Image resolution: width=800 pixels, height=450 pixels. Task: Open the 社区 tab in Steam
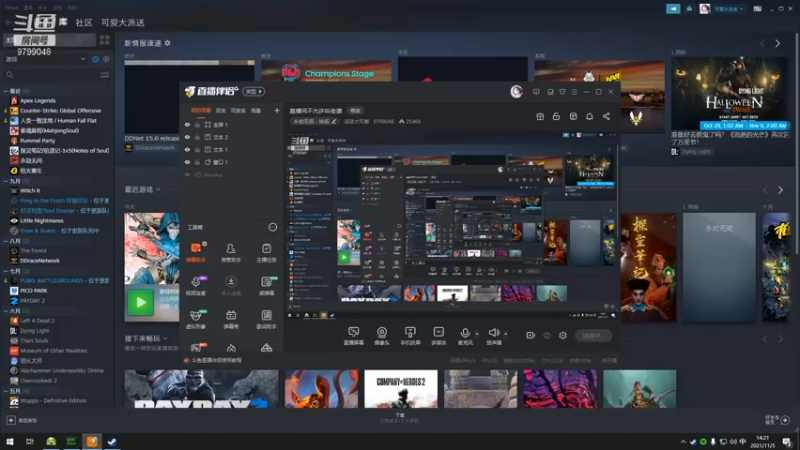click(x=84, y=22)
